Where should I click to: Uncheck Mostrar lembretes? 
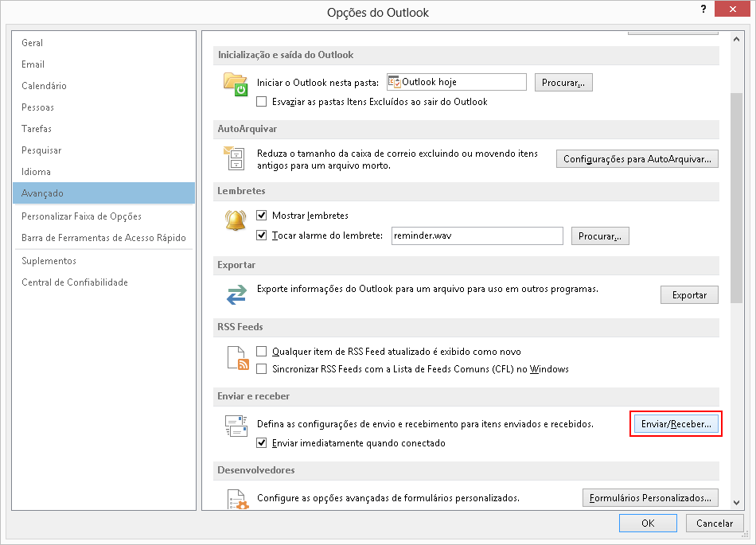[261, 216]
